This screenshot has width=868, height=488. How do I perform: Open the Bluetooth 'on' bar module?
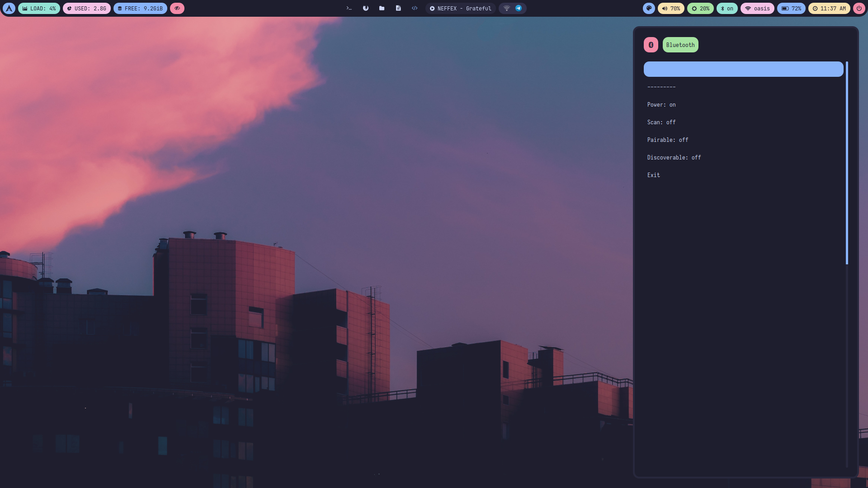[727, 8]
